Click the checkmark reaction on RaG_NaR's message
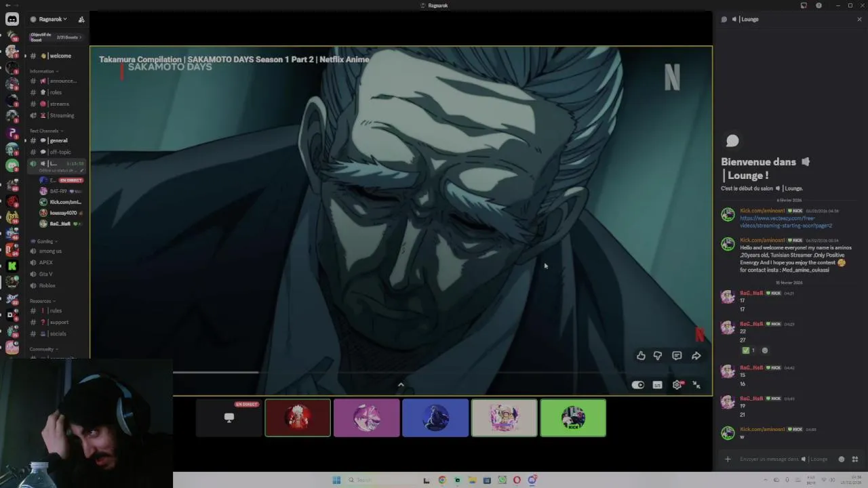The image size is (868, 488). 749,350
